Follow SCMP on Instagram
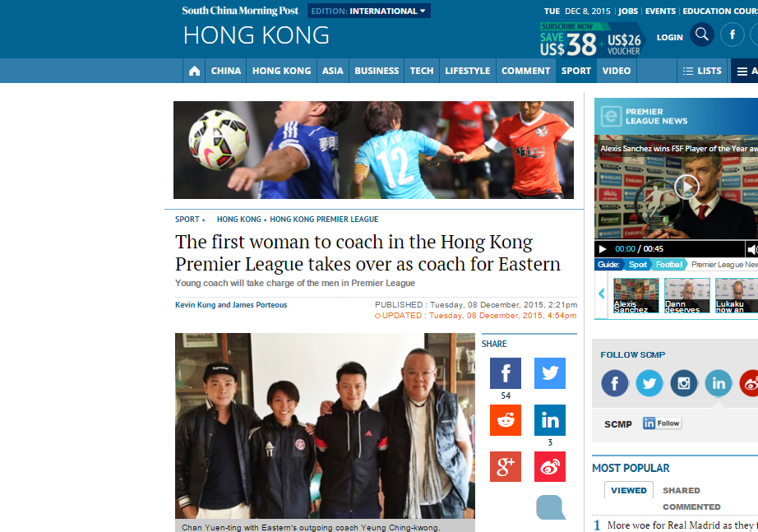Viewport: 758px width, 532px height. click(x=683, y=383)
